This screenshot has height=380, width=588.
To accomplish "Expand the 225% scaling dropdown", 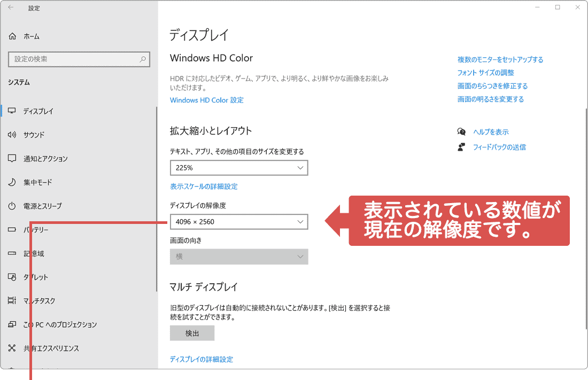I will (239, 167).
